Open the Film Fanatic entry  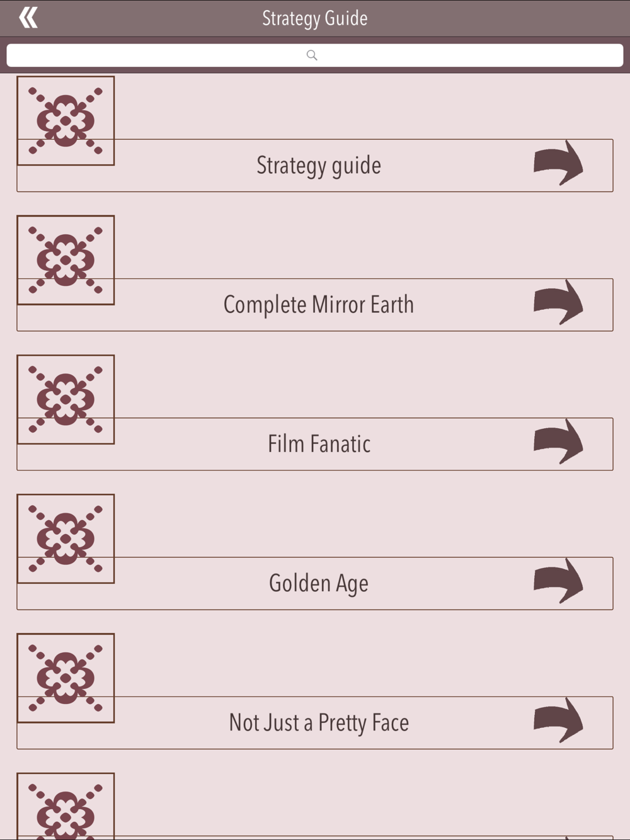click(319, 444)
